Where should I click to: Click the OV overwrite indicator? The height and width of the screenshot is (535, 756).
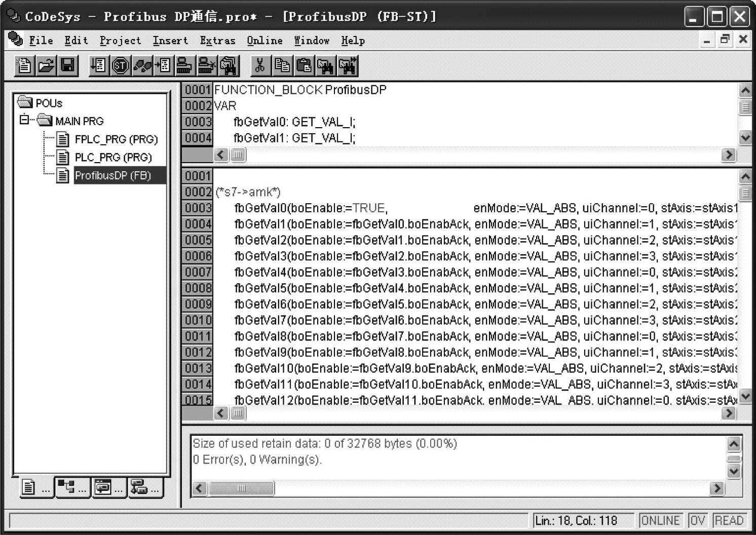pyautogui.click(x=697, y=521)
